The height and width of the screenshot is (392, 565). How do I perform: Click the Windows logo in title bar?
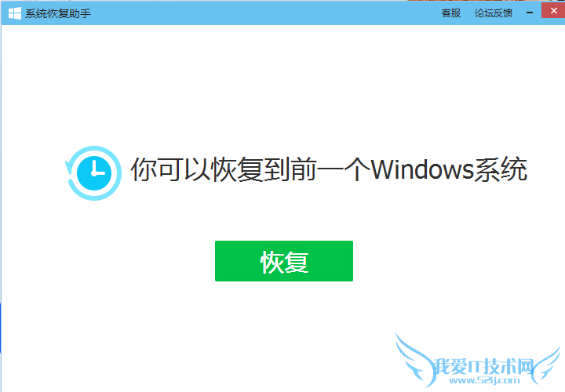point(15,13)
